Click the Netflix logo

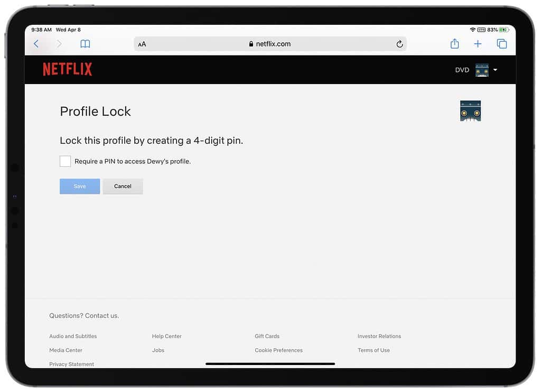click(x=67, y=69)
